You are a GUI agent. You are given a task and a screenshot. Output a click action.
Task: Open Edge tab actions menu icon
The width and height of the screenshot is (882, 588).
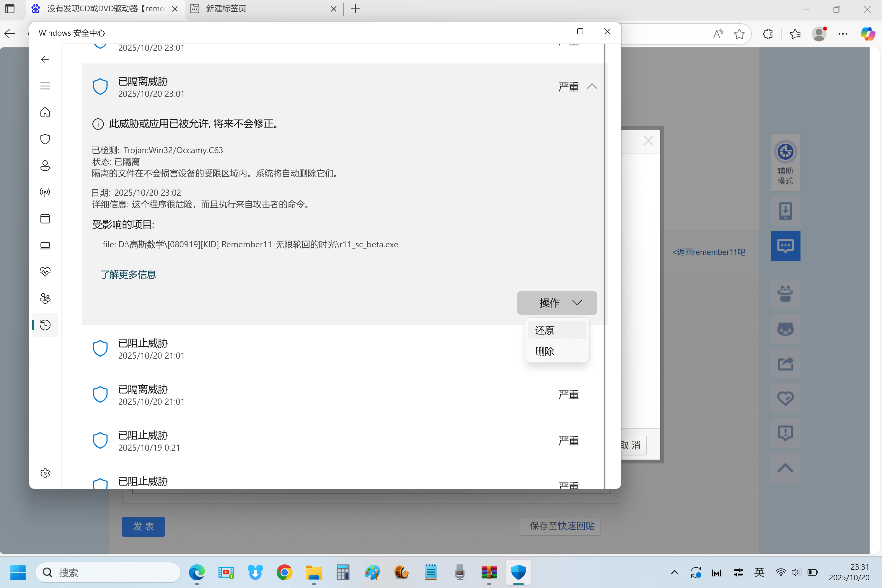10,9
